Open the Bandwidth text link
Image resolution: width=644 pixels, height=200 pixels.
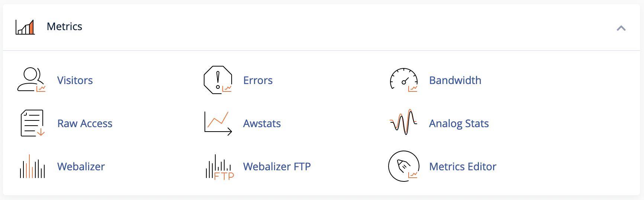[455, 80]
